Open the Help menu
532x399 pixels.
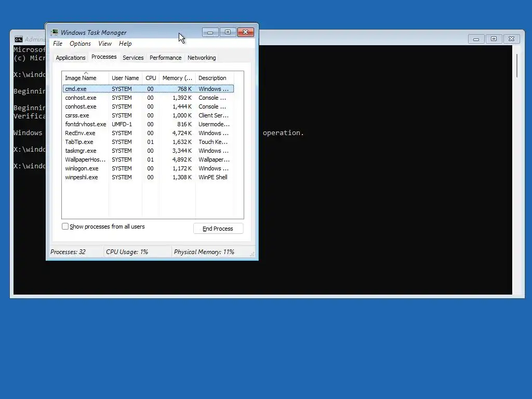tap(125, 44)
